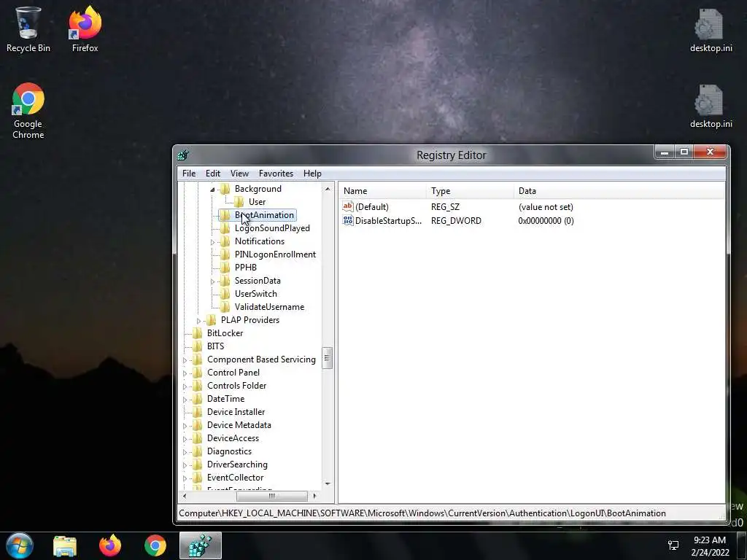Expand the Notifications key
This screenshot has height=560, width=747.
point(212,242)
